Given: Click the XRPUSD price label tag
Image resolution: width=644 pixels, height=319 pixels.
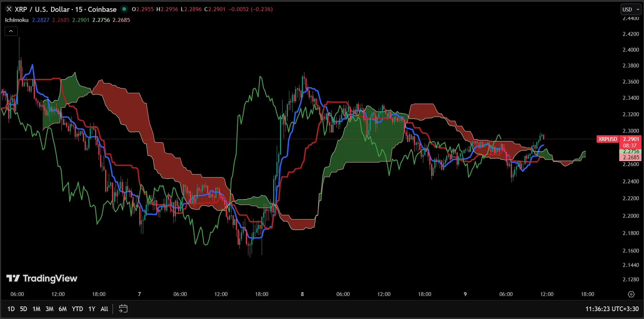Looking at the screenshot, I should click(x=607, y=139).
